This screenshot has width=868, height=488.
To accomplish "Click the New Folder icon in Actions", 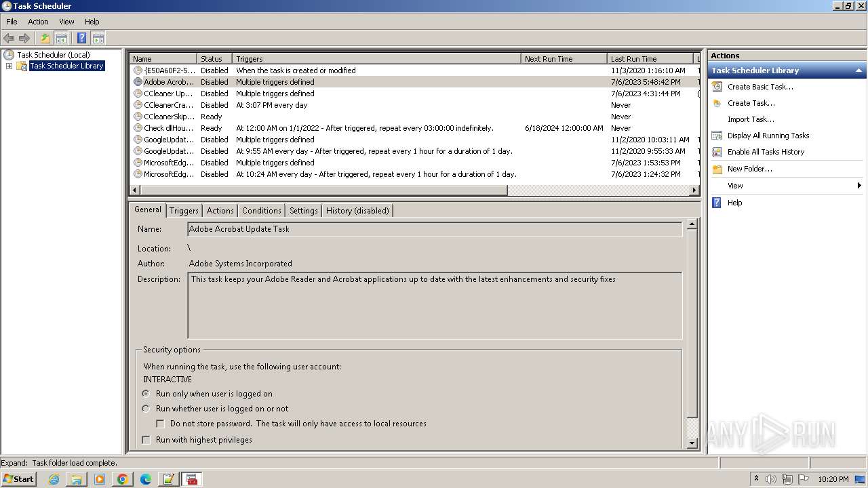I will pos(717,169).
